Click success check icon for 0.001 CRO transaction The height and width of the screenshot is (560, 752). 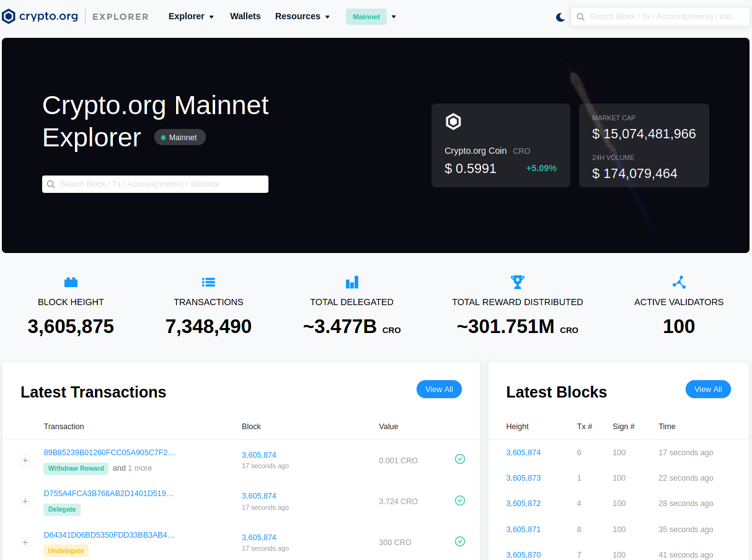point(460,459)
